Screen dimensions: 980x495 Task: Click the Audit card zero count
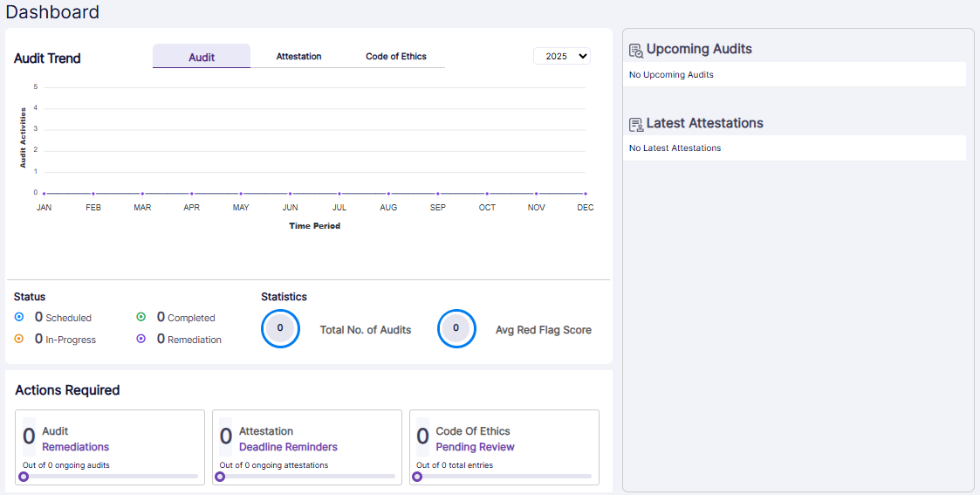pos(29,437)
